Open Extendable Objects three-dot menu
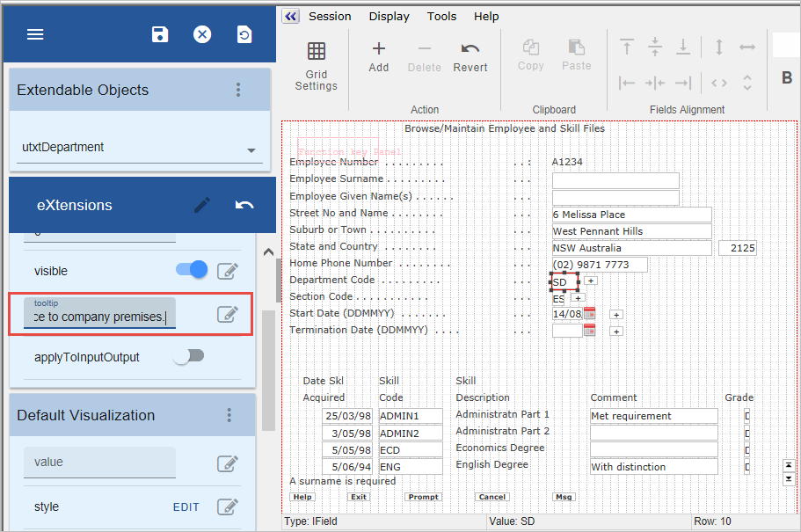Image resolution: width=801 pixels, height=532 pixels. coord(238,90)
